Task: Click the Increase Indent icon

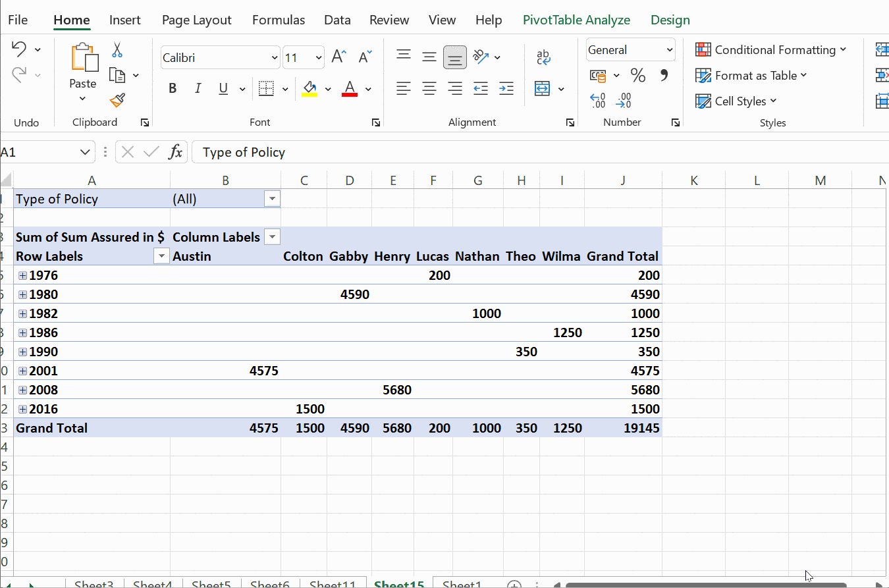Action: pyautogui.click(x=506, y=88)
